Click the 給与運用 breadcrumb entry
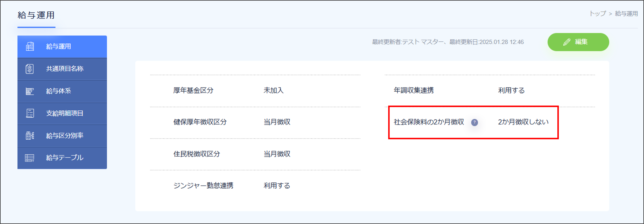This screenshot has width=644, height=224. click(x=626, y=13)
